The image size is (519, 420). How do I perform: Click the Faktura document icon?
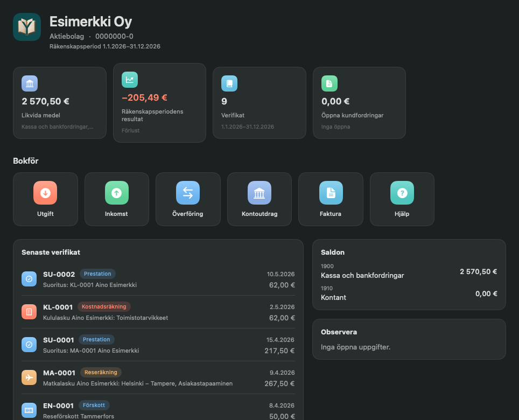331,193
